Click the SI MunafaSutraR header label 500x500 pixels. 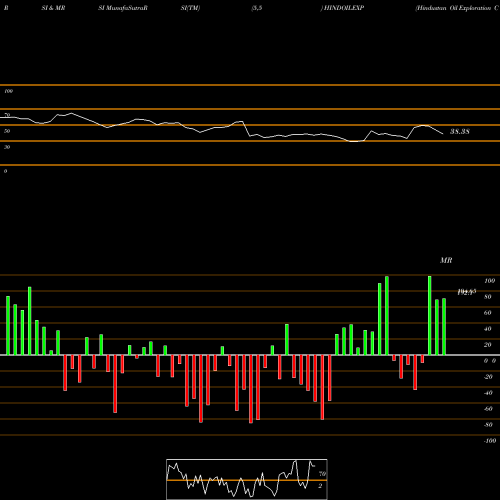point(123,8)
